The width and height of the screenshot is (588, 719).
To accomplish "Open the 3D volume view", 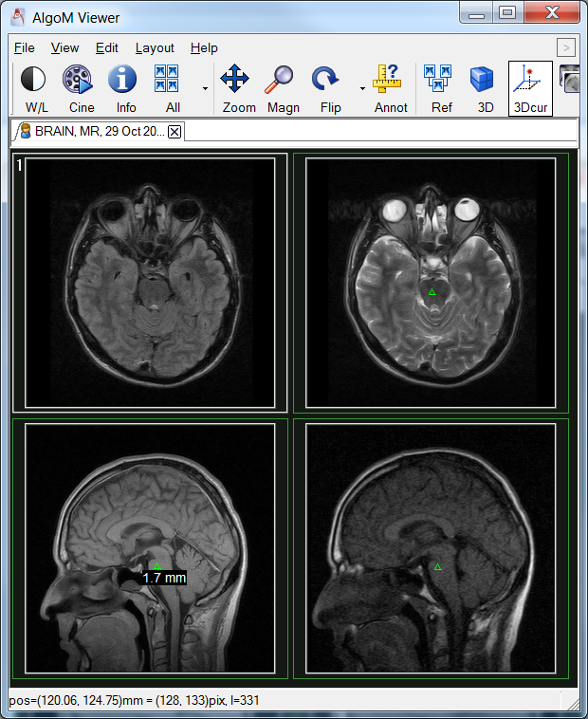I will click(x=484, y=89).
